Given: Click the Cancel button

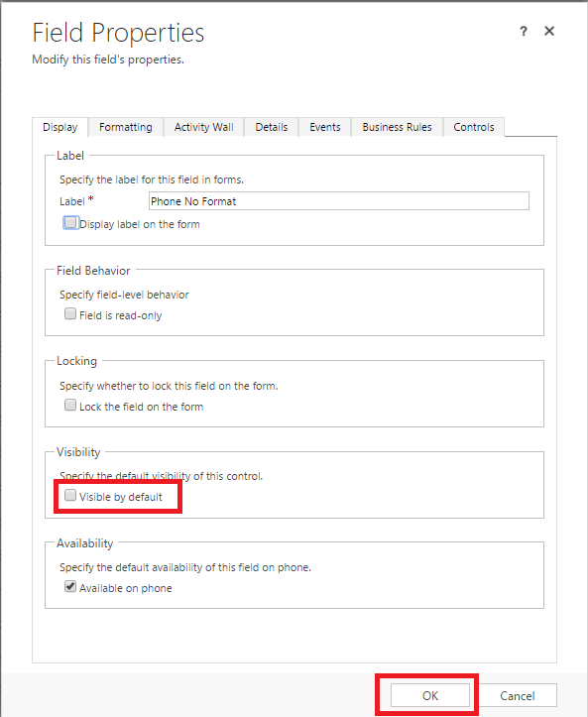Looking at the screenshot, I should click(518, 695).
